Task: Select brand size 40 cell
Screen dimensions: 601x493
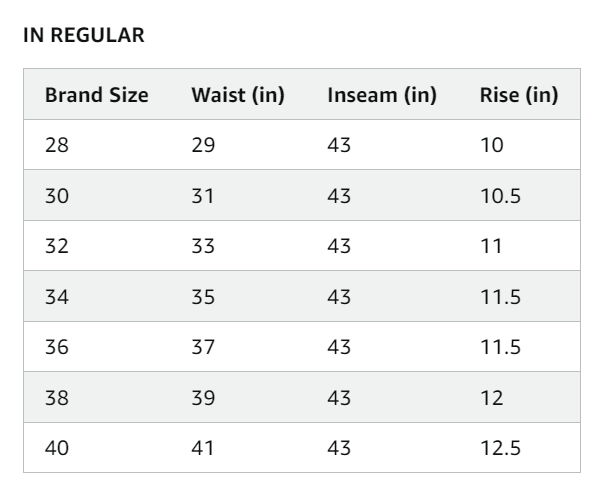Action: (x=58, y=448)
